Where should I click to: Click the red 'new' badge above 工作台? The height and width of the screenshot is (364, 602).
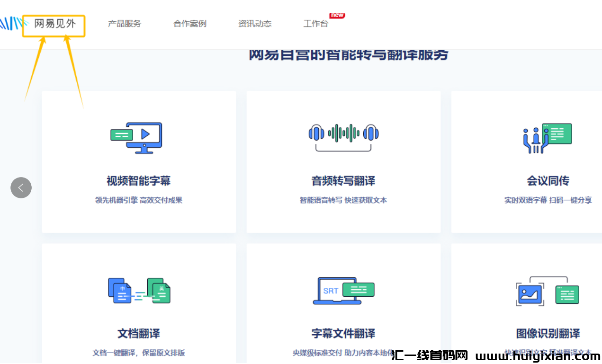point(337,15)
